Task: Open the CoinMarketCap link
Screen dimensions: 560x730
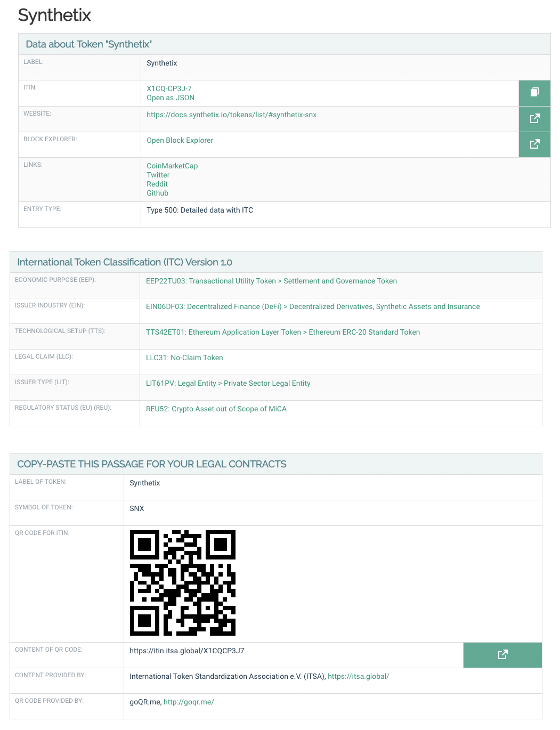Action: coord(172,166)
